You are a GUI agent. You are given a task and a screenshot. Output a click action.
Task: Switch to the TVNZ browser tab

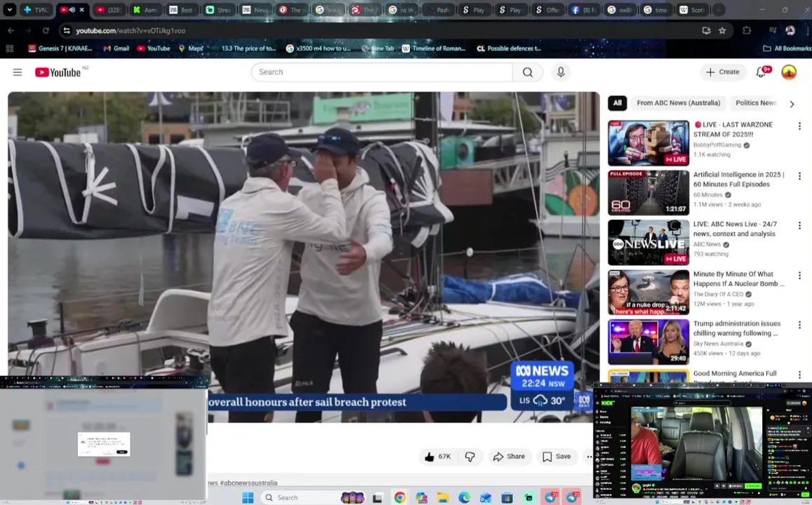(35, 10)
